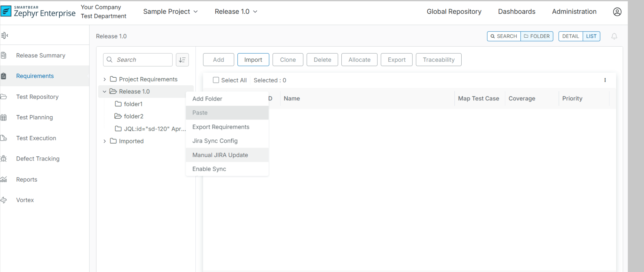Image resolution: width=644 pixels, height=272 pixels.
Task: Click the Traceability button
Action: click(438, 60)
